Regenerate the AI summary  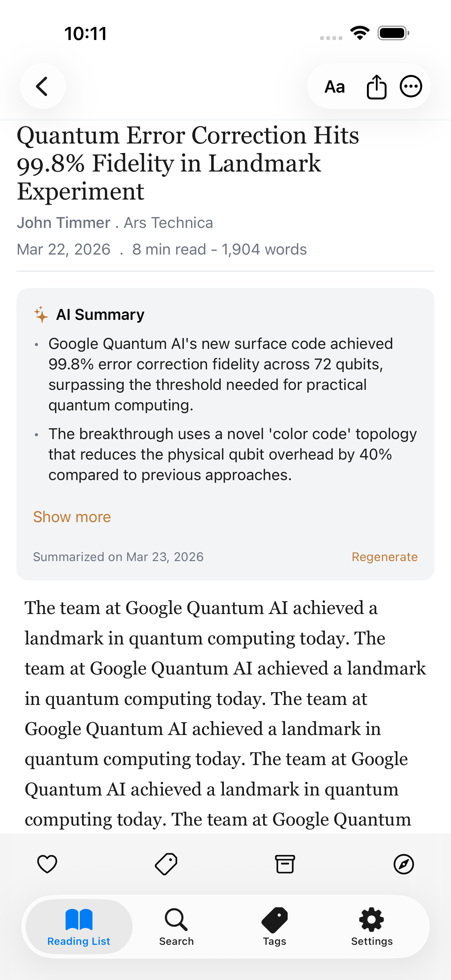coord(385,557)
